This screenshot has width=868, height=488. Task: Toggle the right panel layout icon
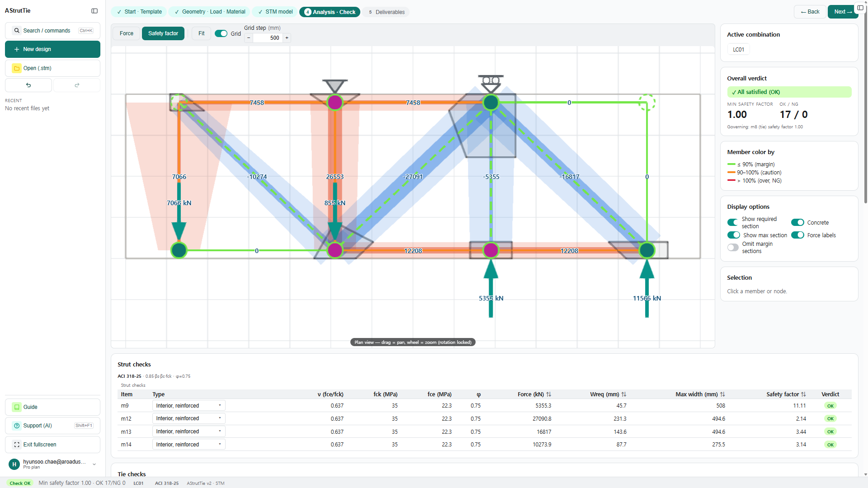point(860,8)
